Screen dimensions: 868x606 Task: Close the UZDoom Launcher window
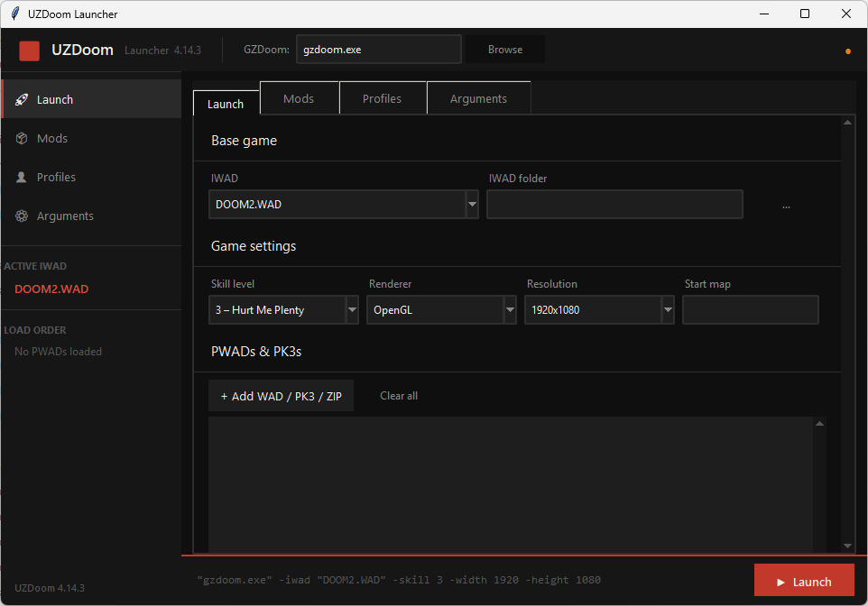point(845,14)
